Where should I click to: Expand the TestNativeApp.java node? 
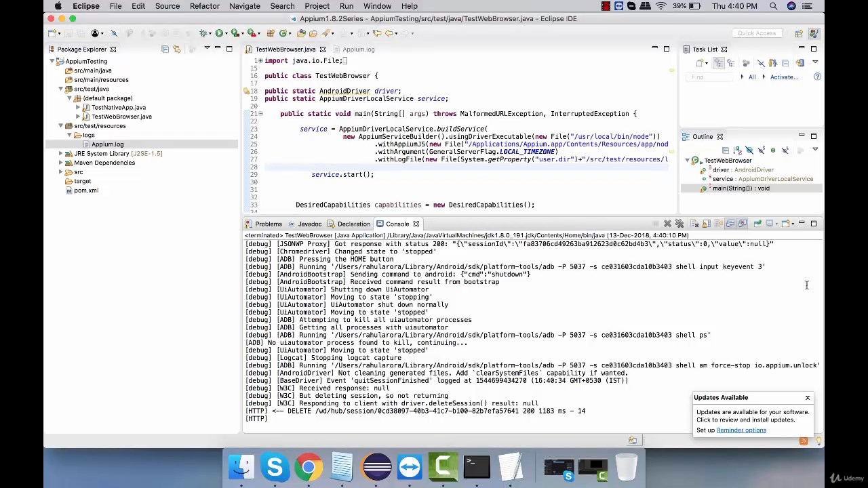click(x=78, y=108)
